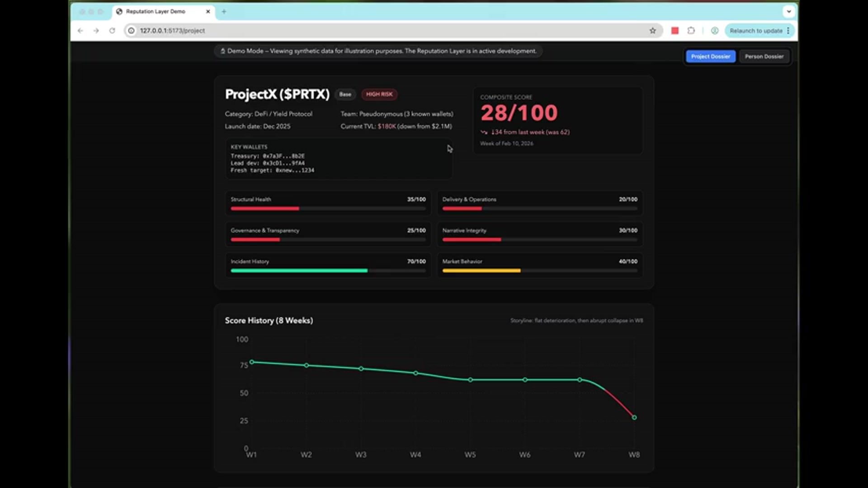Click the browser forward arrow

[96, 31]
